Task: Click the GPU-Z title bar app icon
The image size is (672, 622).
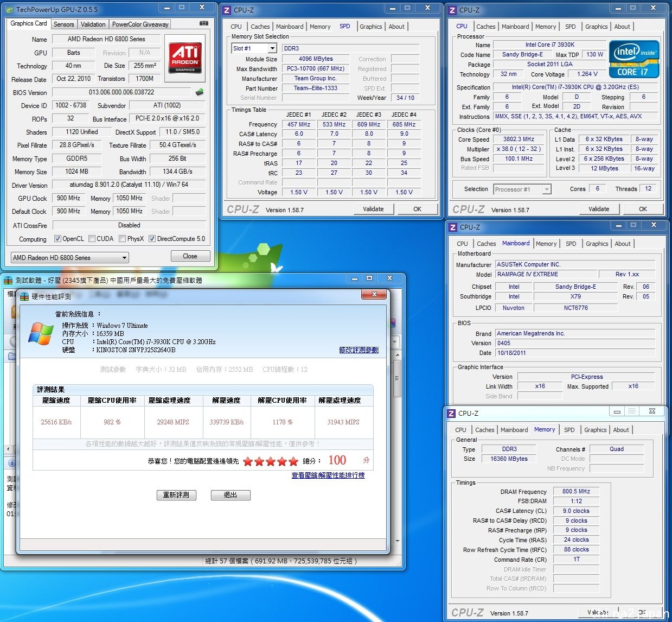Action: click(10, 9)
